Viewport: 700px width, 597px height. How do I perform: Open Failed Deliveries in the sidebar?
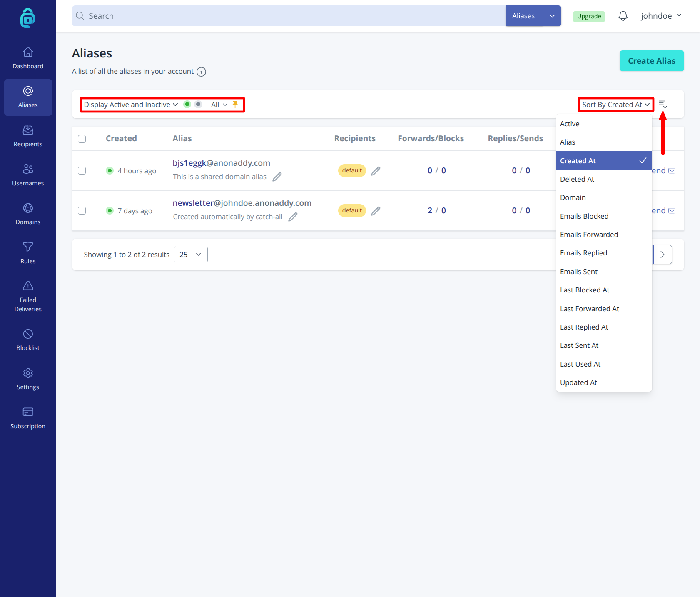(x=28, y=297)
